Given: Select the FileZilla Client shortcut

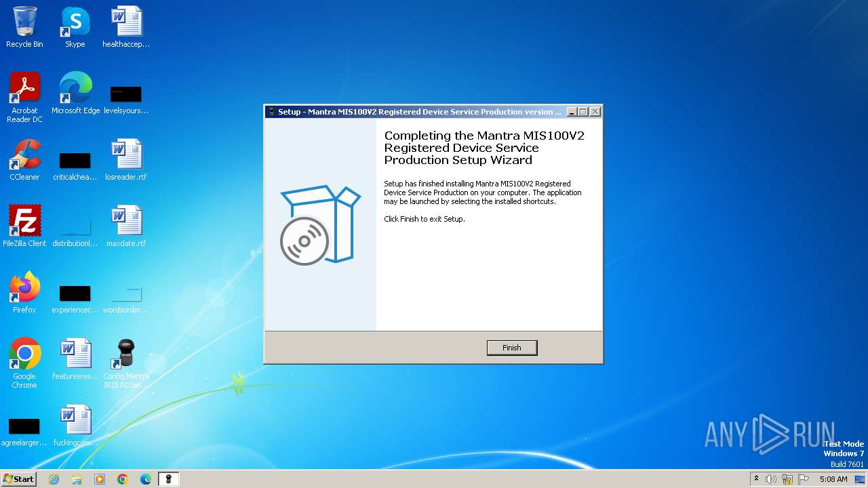Looking at the screenshot, I should (x=24, y=227).
